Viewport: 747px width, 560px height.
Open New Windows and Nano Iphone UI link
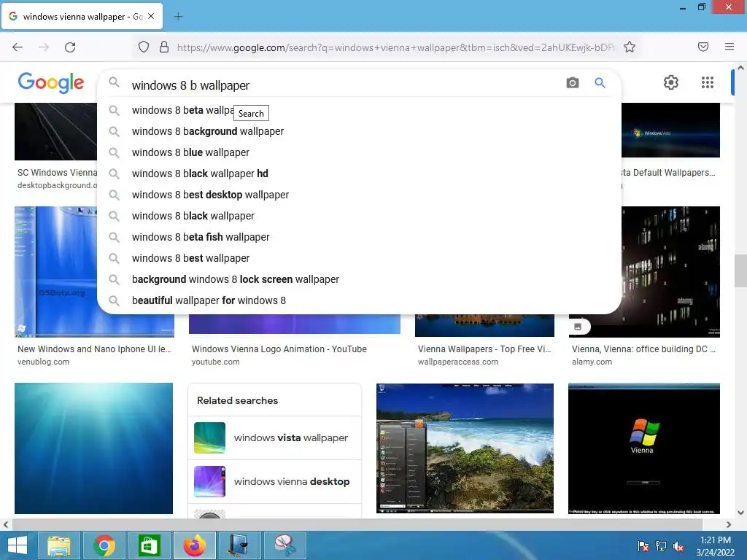[x=94, y=349]
